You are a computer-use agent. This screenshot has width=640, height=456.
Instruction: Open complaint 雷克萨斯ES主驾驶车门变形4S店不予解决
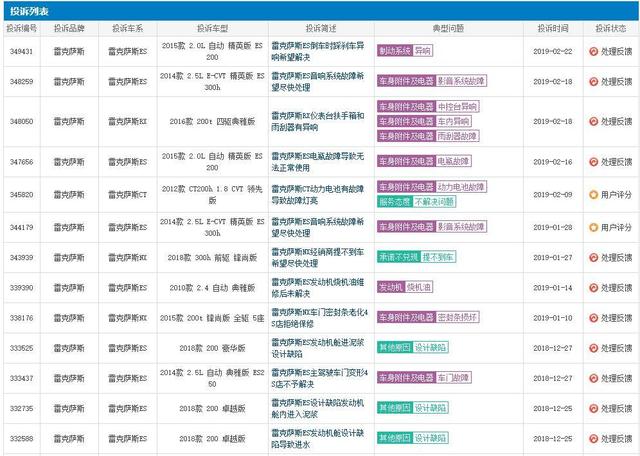[x=320, y=378]
